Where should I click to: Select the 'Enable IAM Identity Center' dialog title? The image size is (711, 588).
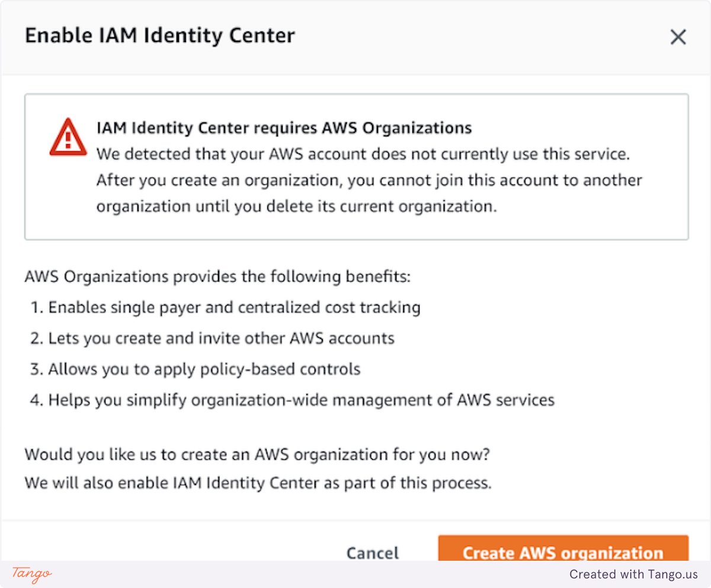coord(160,36)
